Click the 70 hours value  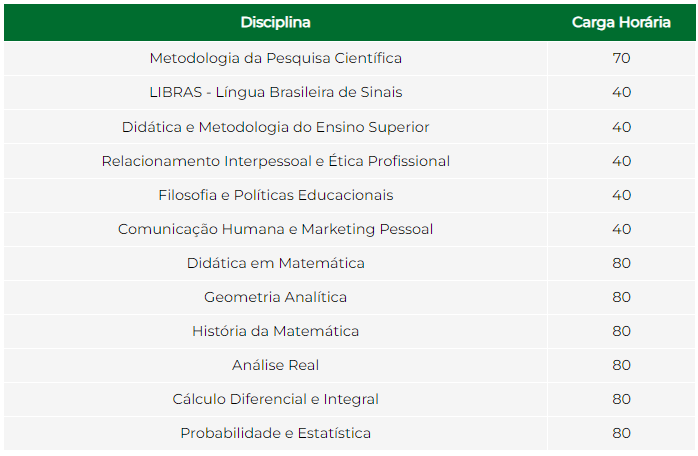pyautogui.click(x=621, y=58)
